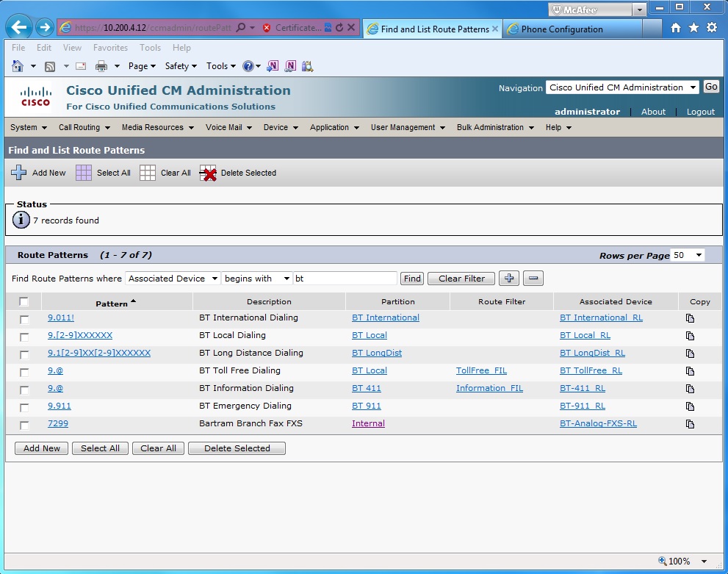Click the Find button
Image resolution: width=728 pixels, height=574 pixels.
(x=412, y=278)
